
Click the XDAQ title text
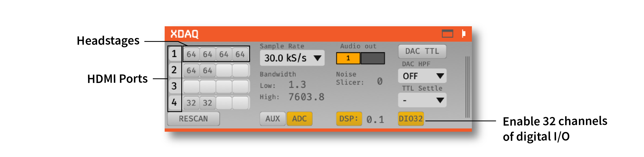184,34
